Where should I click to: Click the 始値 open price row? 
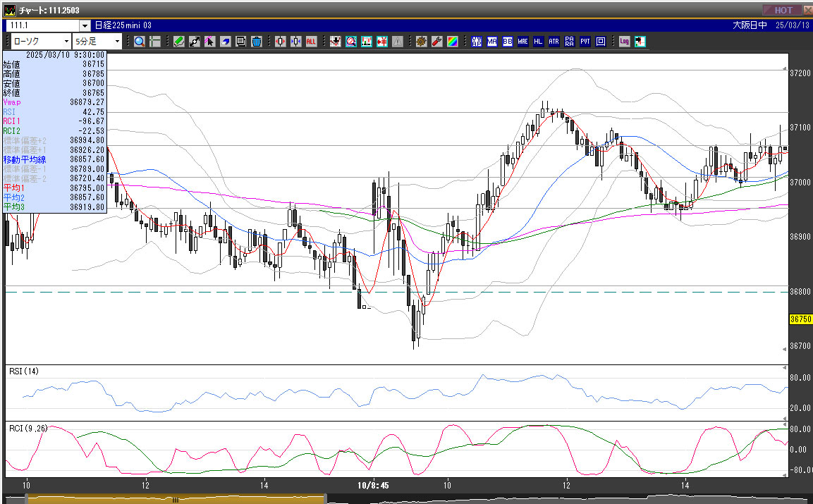pos(54,64)
